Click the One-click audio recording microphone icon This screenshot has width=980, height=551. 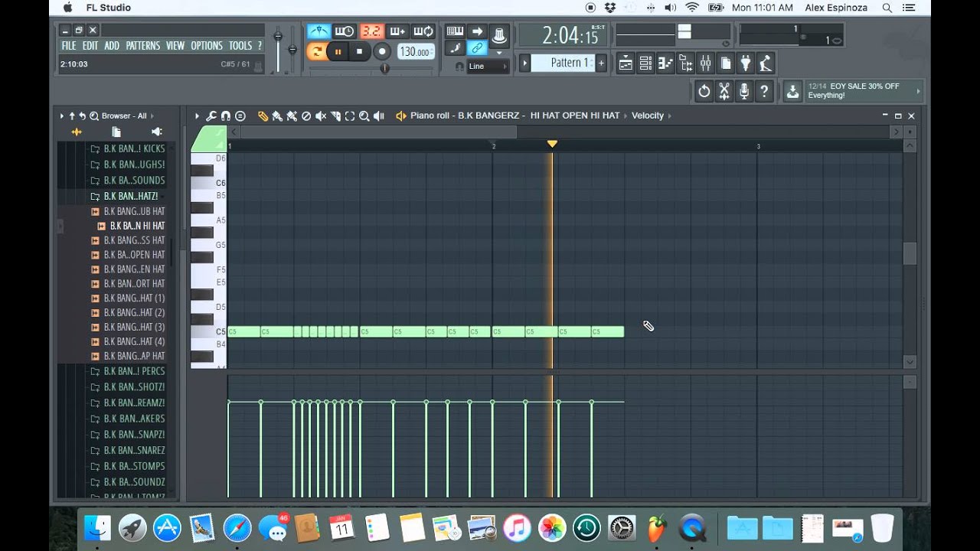pyautogui.click(x=743, y=92)
